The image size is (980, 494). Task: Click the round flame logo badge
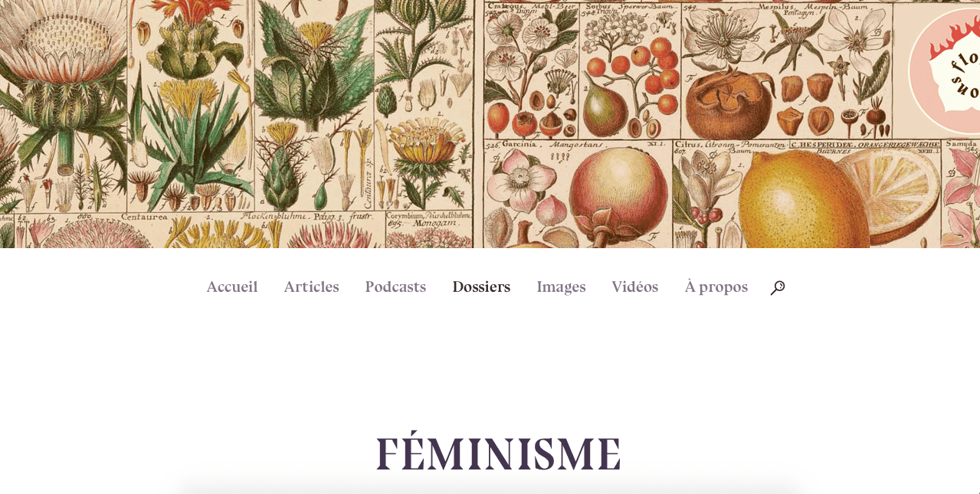click(x=946, y=71)
